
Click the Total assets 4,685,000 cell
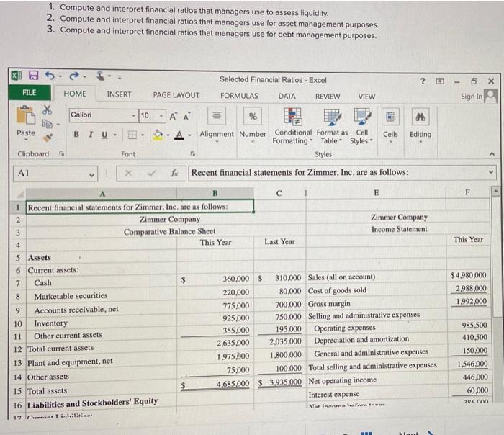(215, 384)
